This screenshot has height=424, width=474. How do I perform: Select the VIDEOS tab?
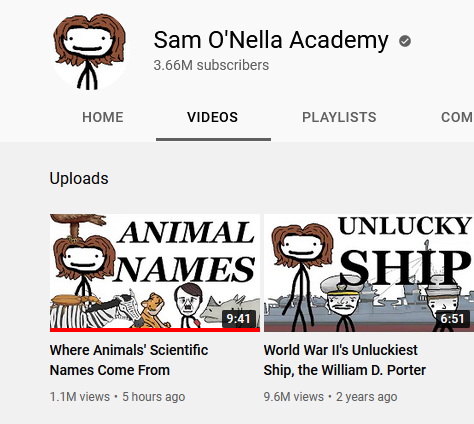coord(213,117)
